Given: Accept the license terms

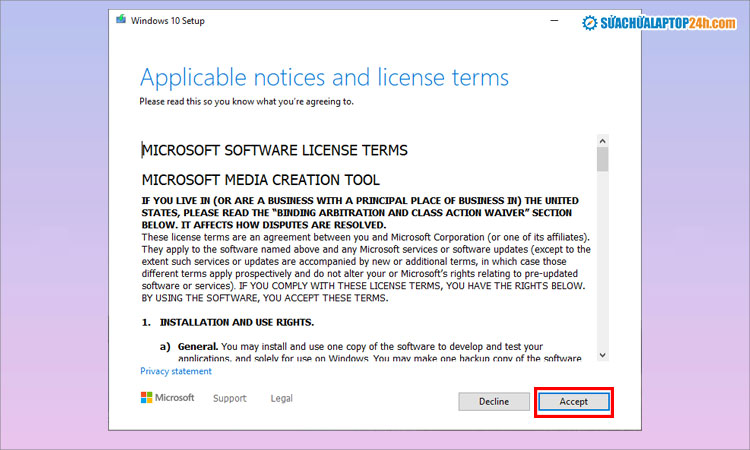Looking at the screenshot, I should coord(573,401).
